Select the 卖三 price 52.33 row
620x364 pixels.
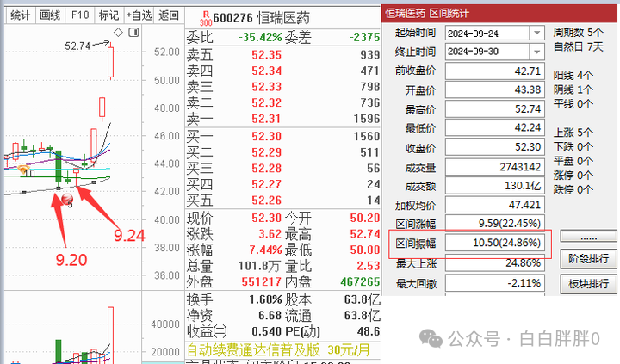pyautogui.click(x=282, y=87)
